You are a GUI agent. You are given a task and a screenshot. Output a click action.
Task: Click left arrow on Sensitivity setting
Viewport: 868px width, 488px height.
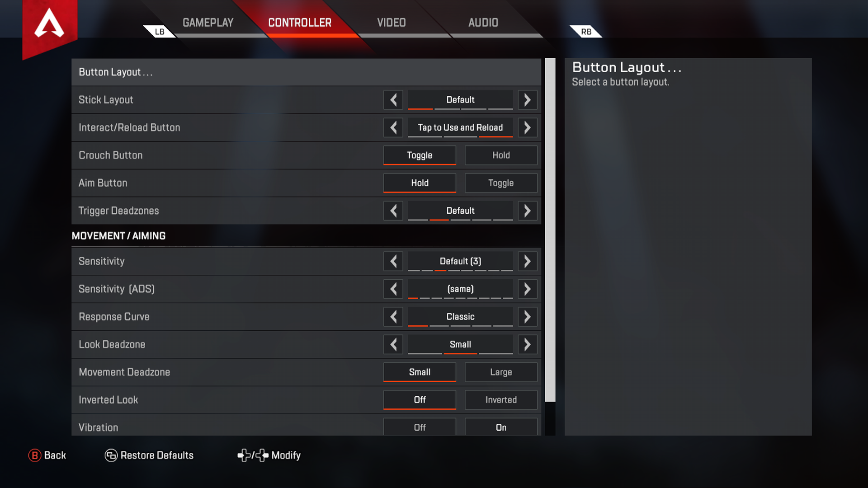coord(393,260)
